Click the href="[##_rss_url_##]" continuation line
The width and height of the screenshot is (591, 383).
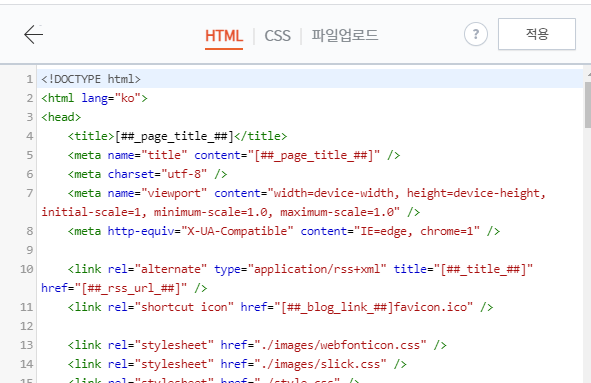point(124,288)
